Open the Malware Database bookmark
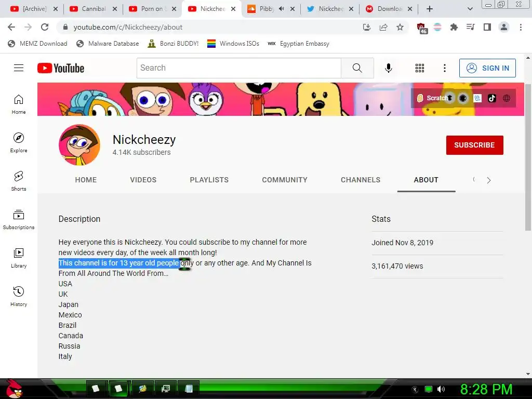 [x=108, y=44]
